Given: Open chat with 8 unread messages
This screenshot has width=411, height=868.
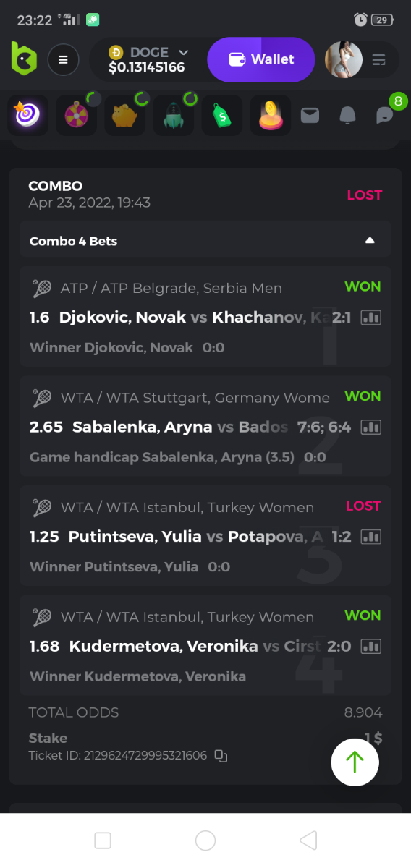Looking at the screenshot, I should pyautogui.click(x=386, y=115).
